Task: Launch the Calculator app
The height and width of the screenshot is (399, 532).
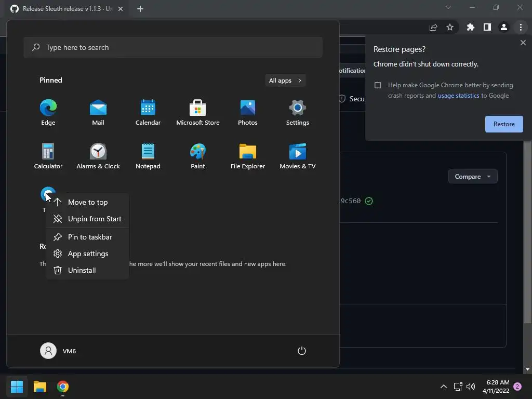Action: [48, 156]
